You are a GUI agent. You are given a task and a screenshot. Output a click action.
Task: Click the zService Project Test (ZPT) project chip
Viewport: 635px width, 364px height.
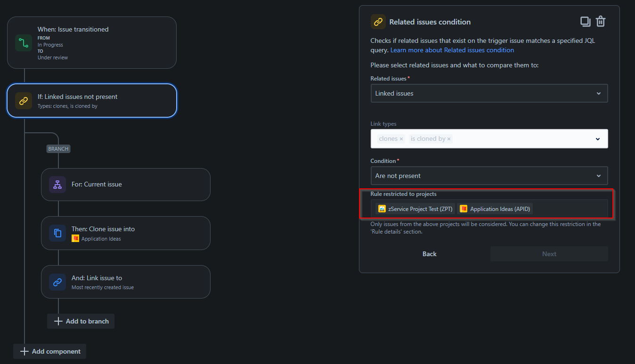415,208
